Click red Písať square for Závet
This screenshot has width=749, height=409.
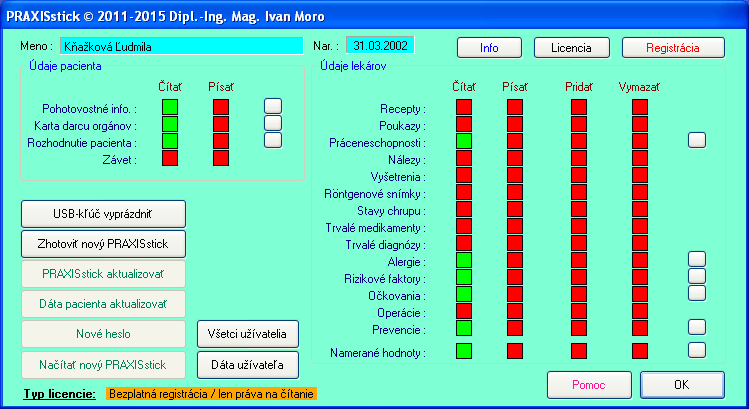click(221, 158)
